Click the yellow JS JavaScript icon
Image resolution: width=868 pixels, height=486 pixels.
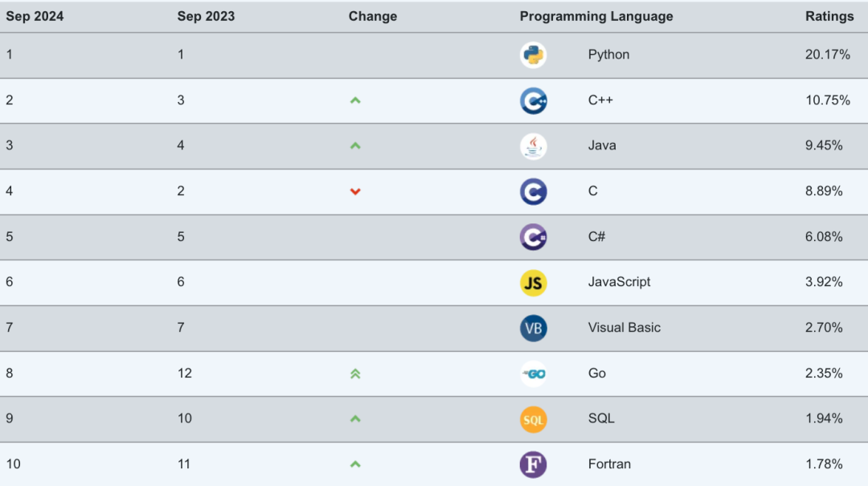point(533,283)
